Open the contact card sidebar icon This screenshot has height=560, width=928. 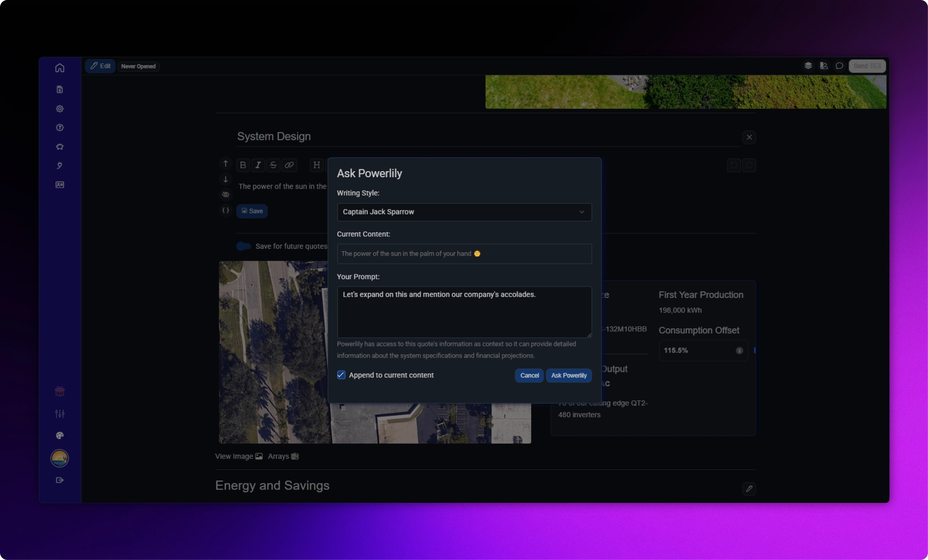tap(60, 185)
